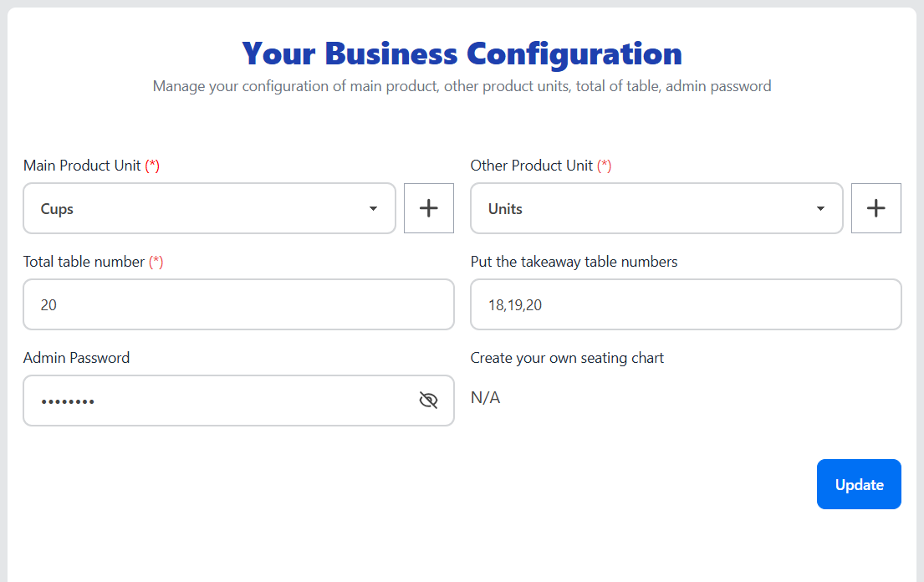Viewport: 924px width, 582px height.
Task: Select the 'Cups' value text in dropdown
Action: pyautogui.click(x=58, y=209)
